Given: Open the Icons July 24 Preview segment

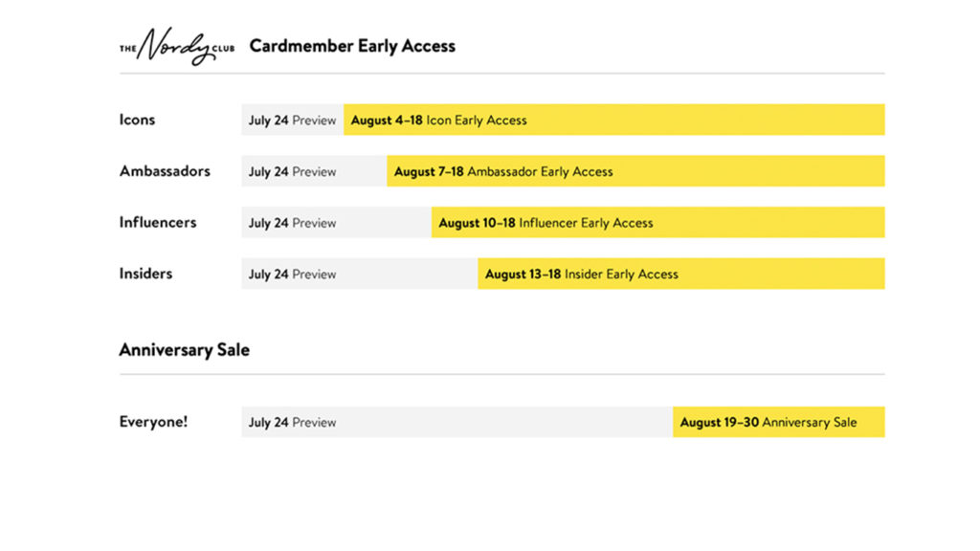Looking at the screenshot, I should pyautogui.click(x=293, y=120).
